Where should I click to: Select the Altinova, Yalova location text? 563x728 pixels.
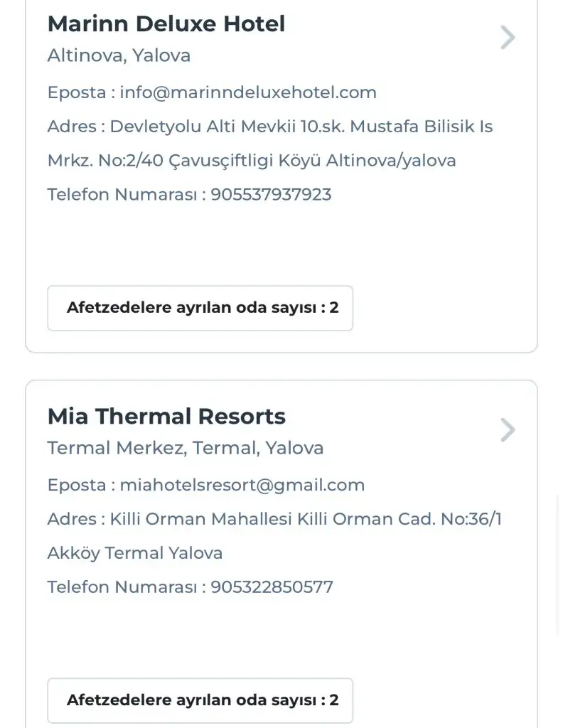pos(119,55)
